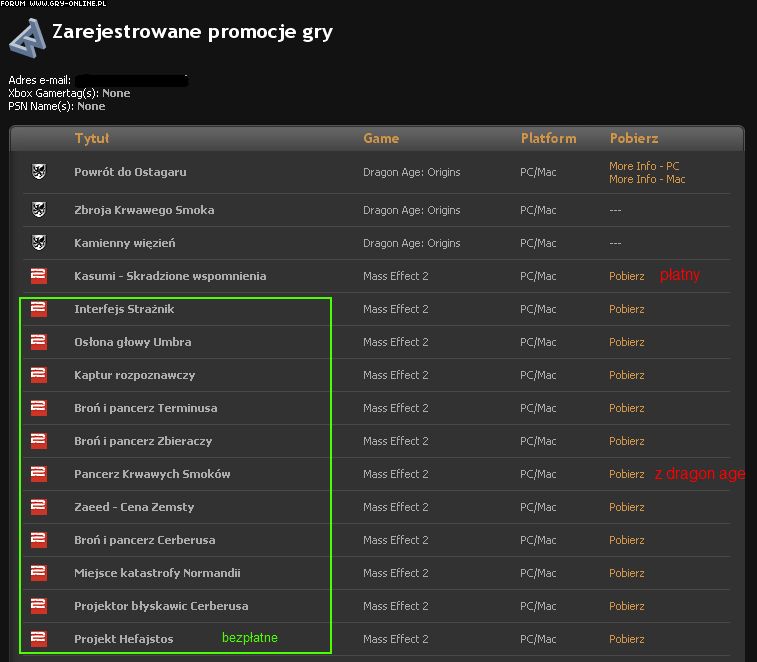Image resolution: width=757 pixels, height=662 pixels.
Task: Click Mass Effect 2 in the Kasumi row
Action: pyautogui.click(x=395, y=276)
